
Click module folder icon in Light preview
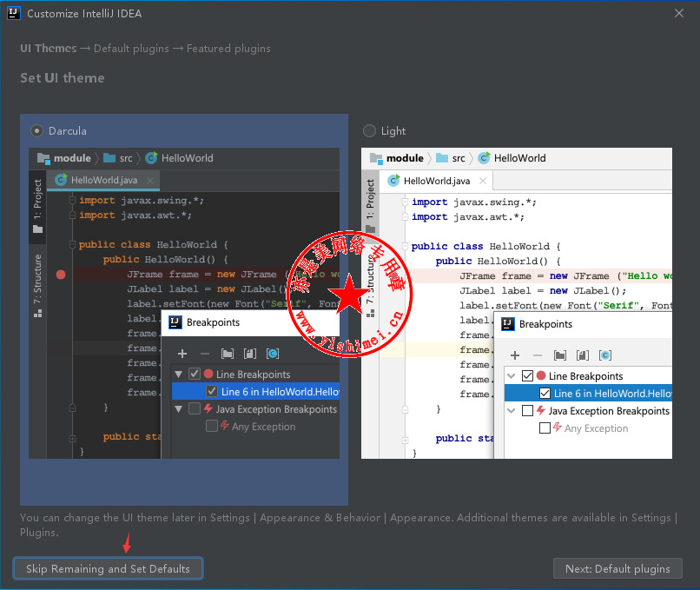pyautogui.click(x=376, y=158)
